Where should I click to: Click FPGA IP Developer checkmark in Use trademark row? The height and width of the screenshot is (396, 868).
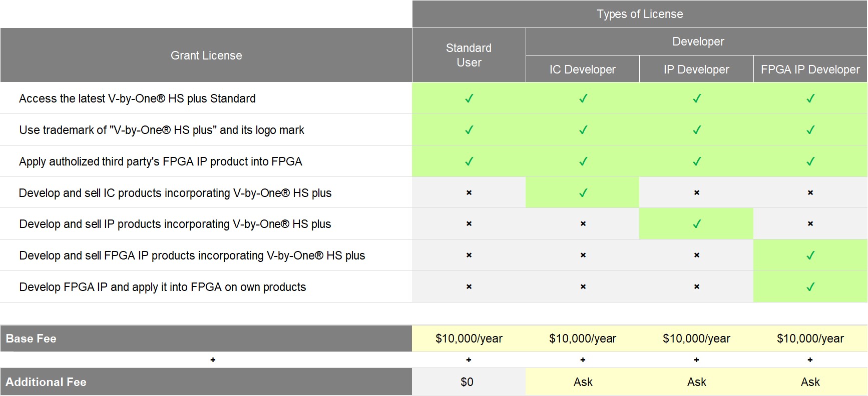click(810, 130)
